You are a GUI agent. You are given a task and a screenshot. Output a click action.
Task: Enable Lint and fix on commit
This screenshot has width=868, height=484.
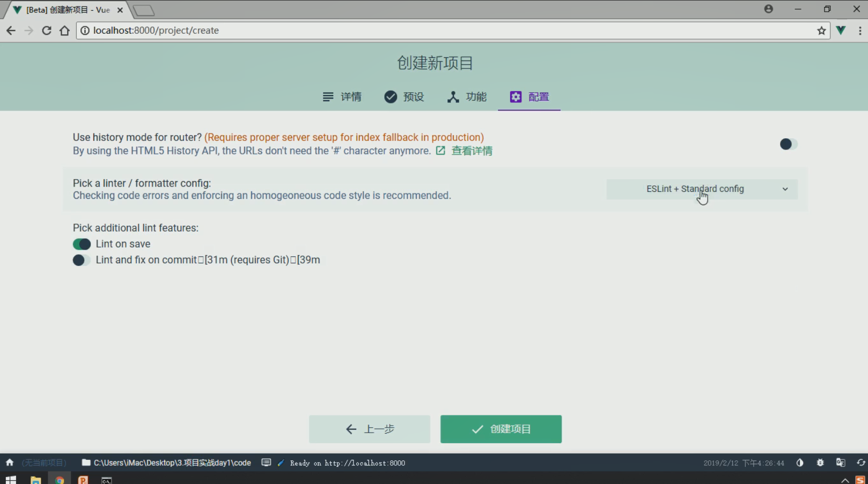click(x=82, y=260)
